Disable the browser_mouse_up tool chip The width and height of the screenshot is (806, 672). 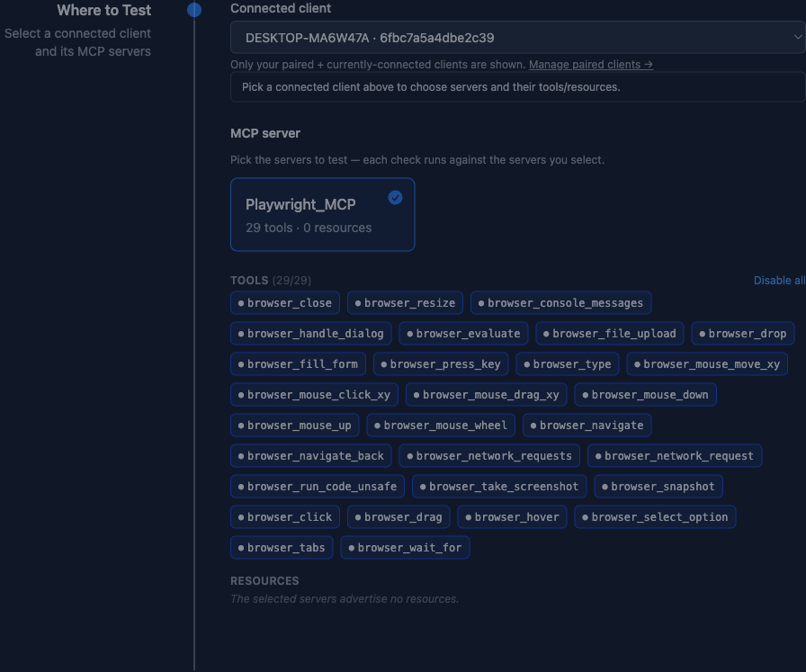click(x=294, y=426)
